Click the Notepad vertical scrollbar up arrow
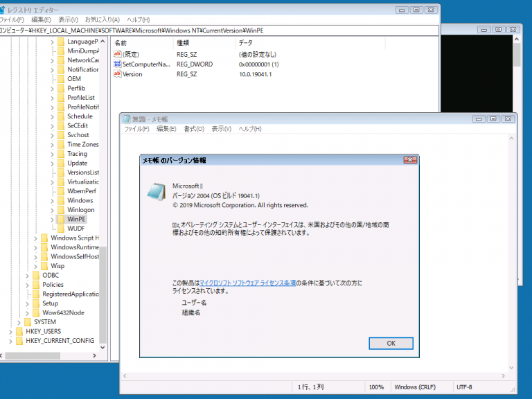Viewport: 532px width, 399px height. 511,139
